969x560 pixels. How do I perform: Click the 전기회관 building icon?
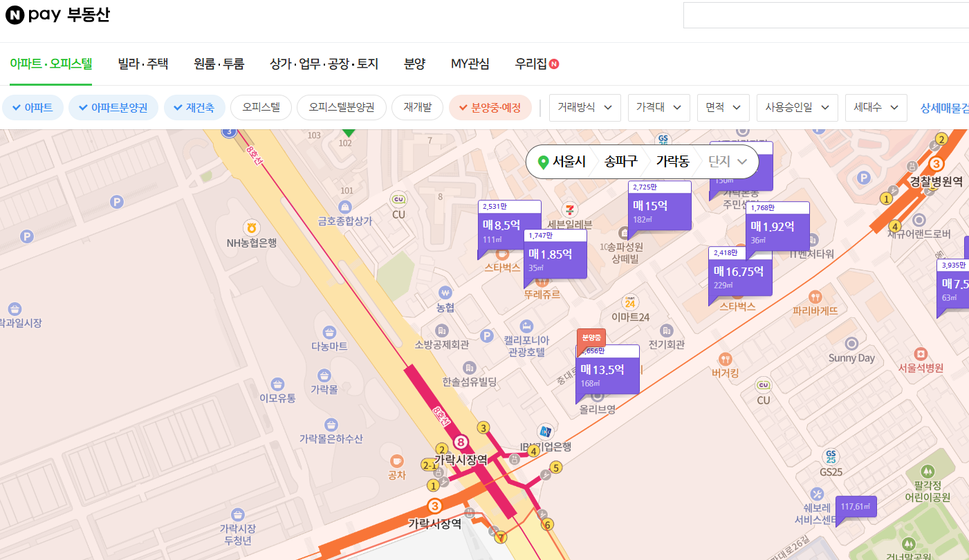[x=666, y=330]
